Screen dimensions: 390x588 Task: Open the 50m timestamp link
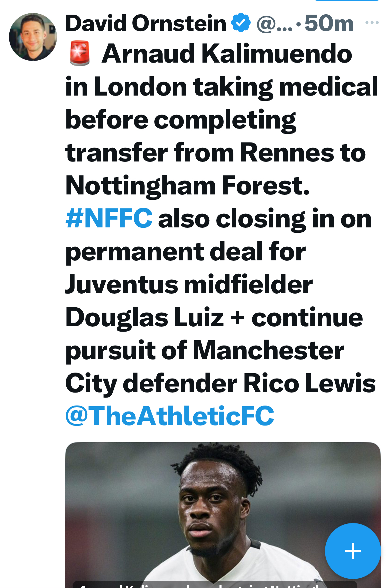point(329,23)
